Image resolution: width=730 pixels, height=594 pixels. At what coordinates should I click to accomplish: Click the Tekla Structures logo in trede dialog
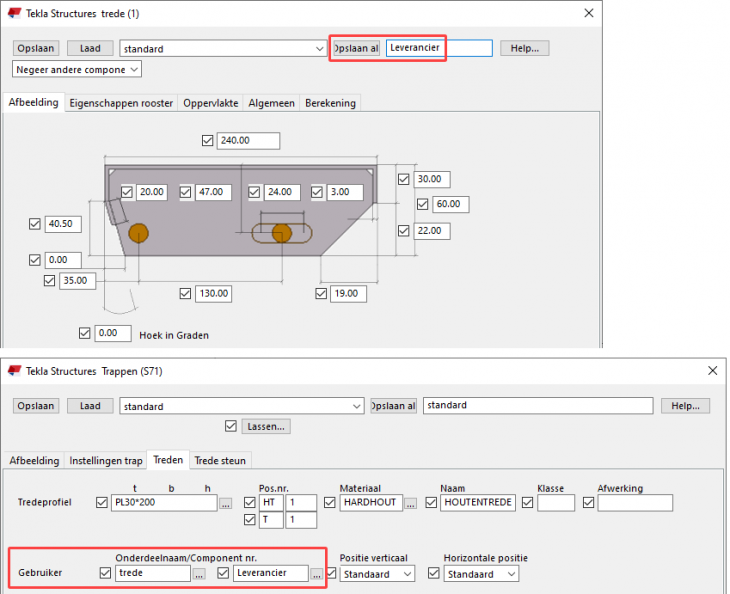14,13
